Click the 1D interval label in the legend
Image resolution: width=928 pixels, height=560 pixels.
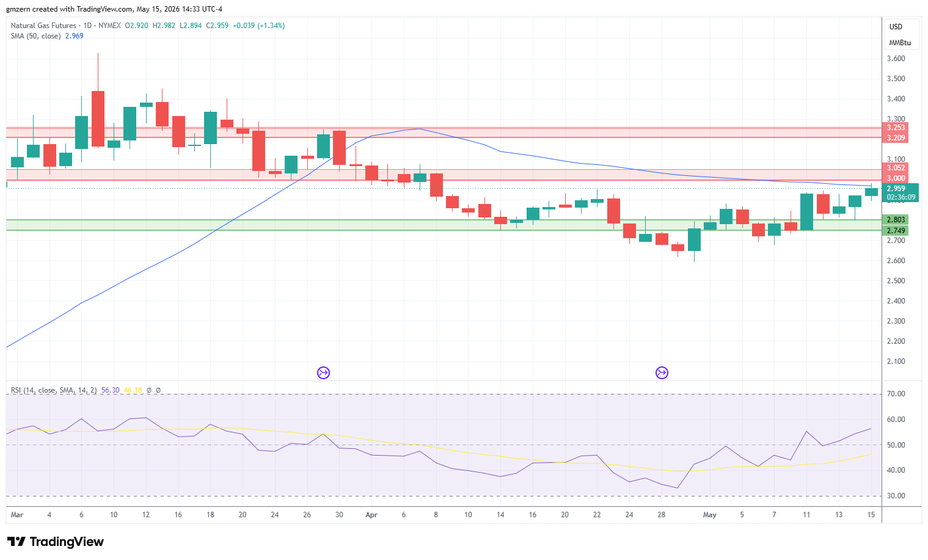tap(87, 26)
